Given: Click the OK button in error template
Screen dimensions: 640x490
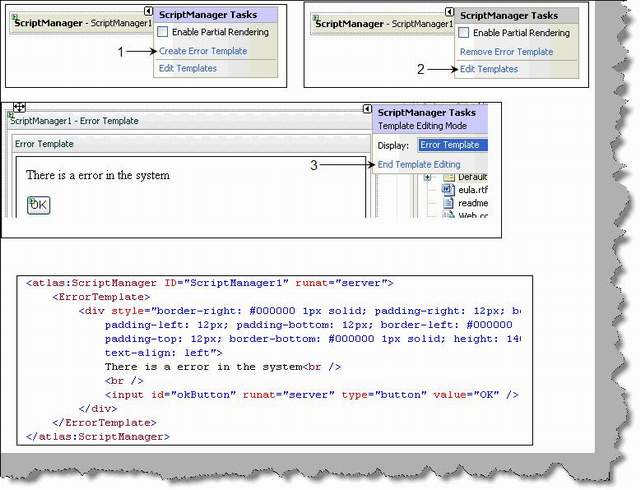Looking at the screenshot, I should coord(38,205).
